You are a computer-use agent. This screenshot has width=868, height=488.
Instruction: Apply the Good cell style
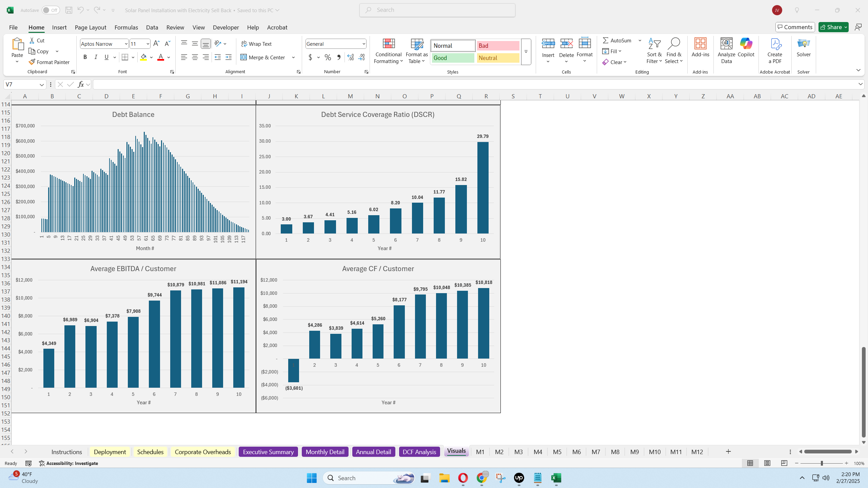pos(453,58)
